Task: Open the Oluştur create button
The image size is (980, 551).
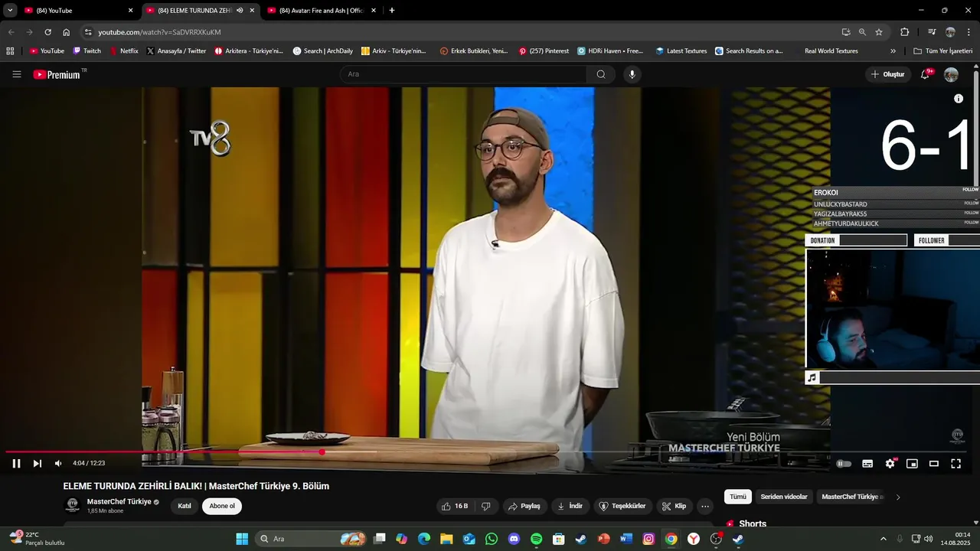Action: click(x=888, y=74)
